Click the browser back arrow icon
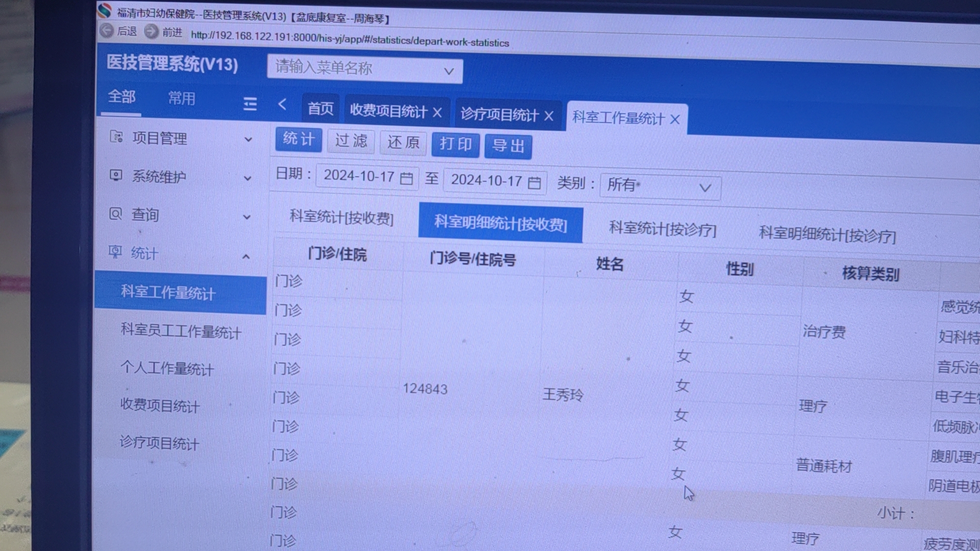The image size is (980, 551). point(107,31)
